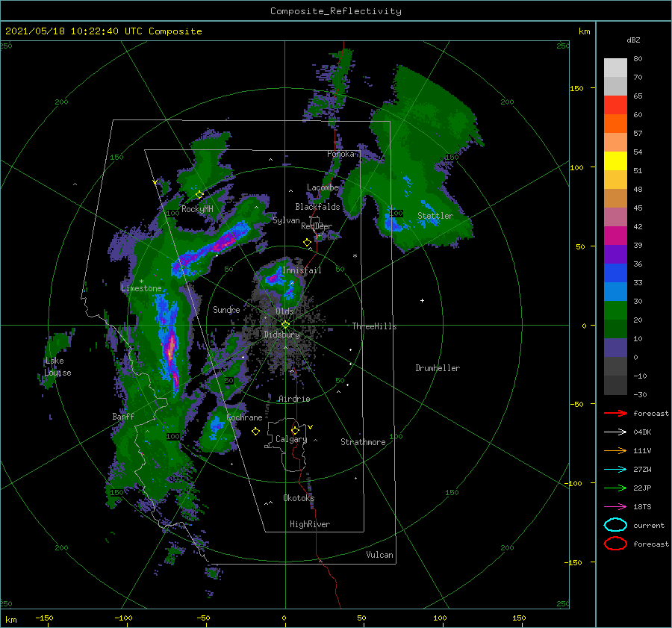672x628 pixels.
Task: Click the Cochrane label
Action: pyautogui.click(x=244, y=417)
